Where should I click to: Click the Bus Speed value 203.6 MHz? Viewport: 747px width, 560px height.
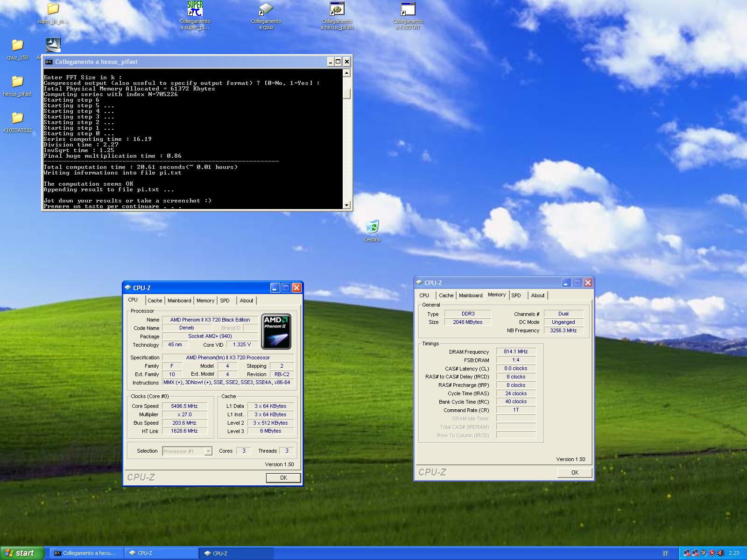point(184,423)
